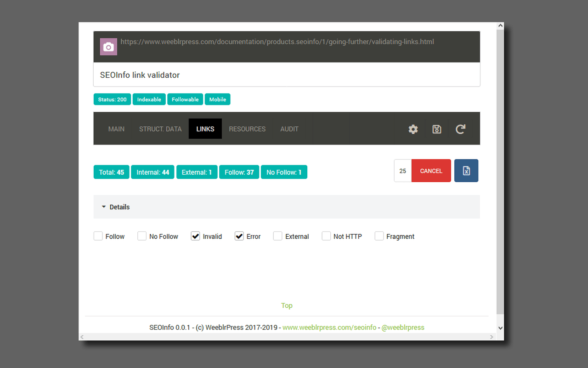Click the Internal: 44 badge

(x=153, y=172)
